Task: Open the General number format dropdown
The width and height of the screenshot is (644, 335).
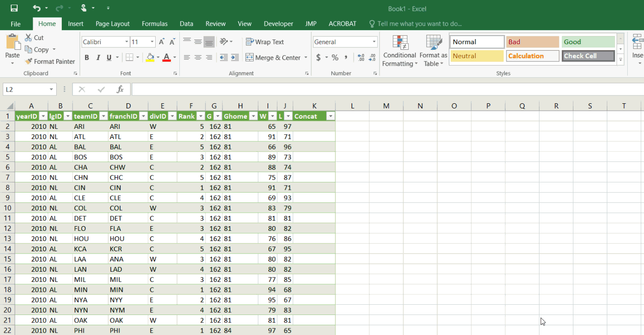Action: tap(374, 42)
